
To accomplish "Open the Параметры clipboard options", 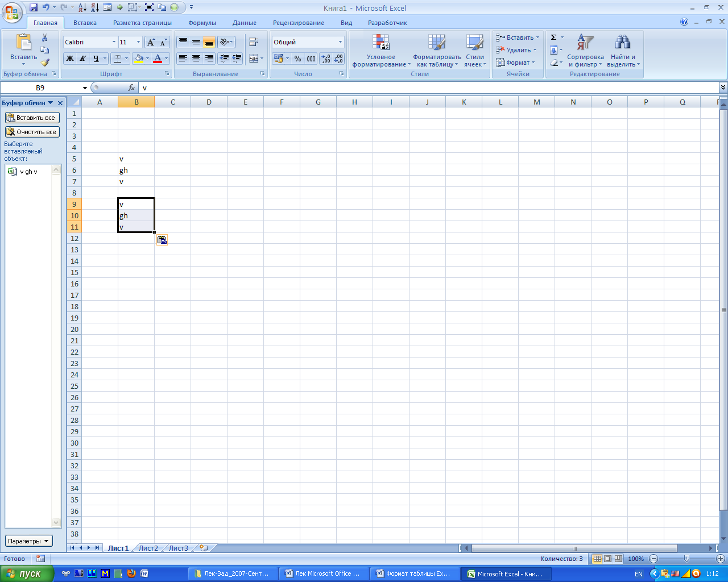I will 29,541.
